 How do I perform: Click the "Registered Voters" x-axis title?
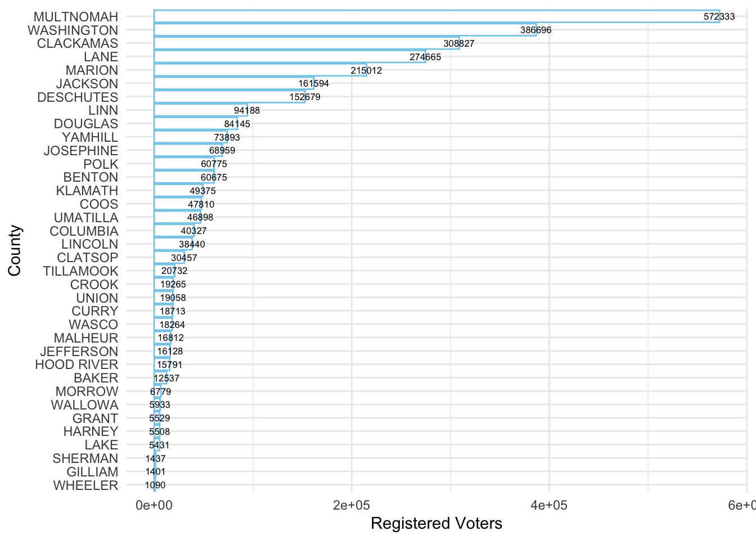coord(436,524)
